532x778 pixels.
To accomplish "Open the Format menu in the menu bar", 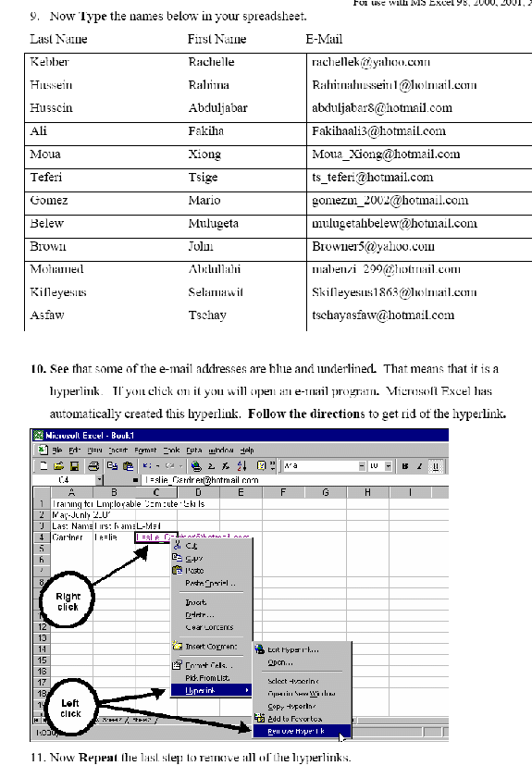I will (145, 450).
